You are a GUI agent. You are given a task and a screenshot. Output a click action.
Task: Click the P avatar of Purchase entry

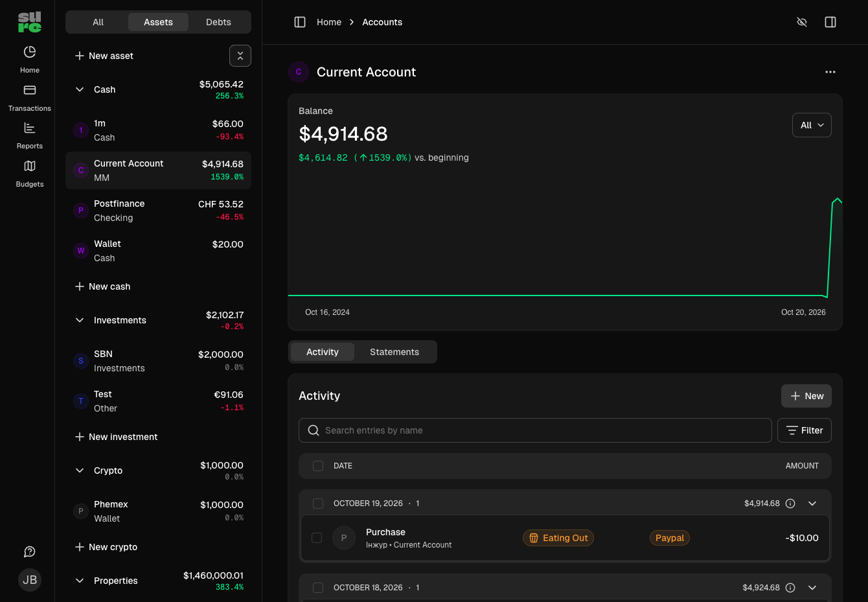[344, 538]
